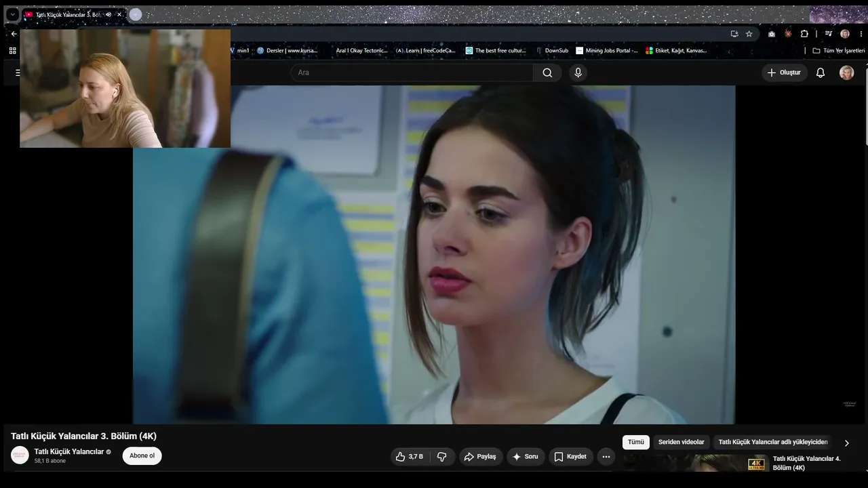Open the Learn | freeCodeCamp bookmark
This screenshot has height=488, width=868.
(426, 50)
